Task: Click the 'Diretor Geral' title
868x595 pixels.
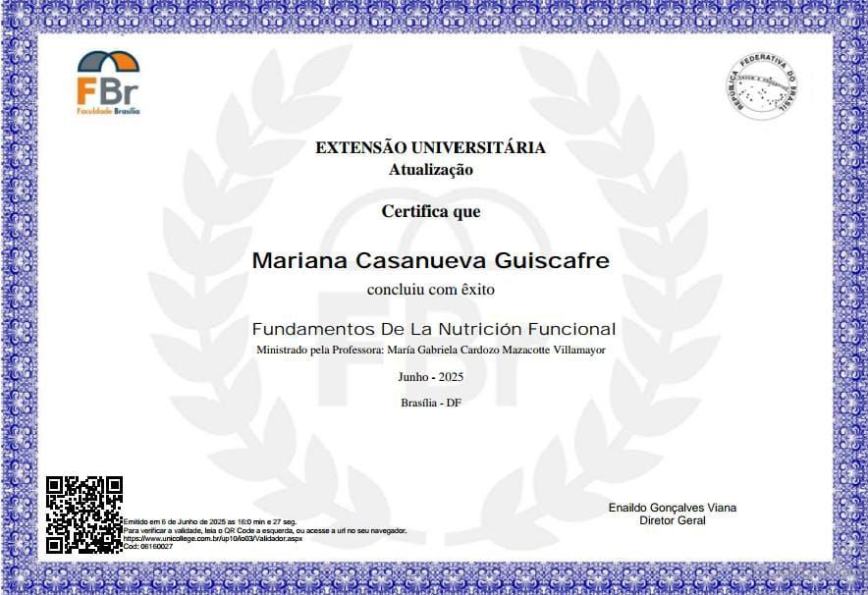Action: [672, 520]
